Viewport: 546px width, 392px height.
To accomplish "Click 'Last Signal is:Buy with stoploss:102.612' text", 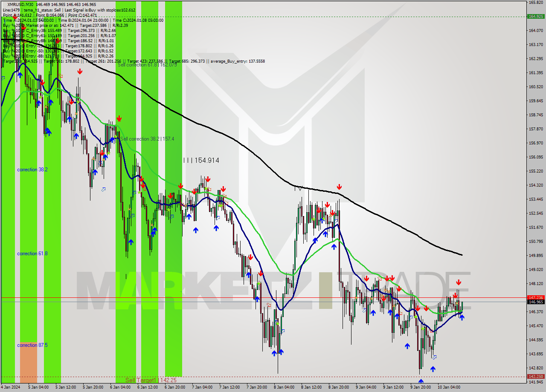I will click(x=100, y=10).
